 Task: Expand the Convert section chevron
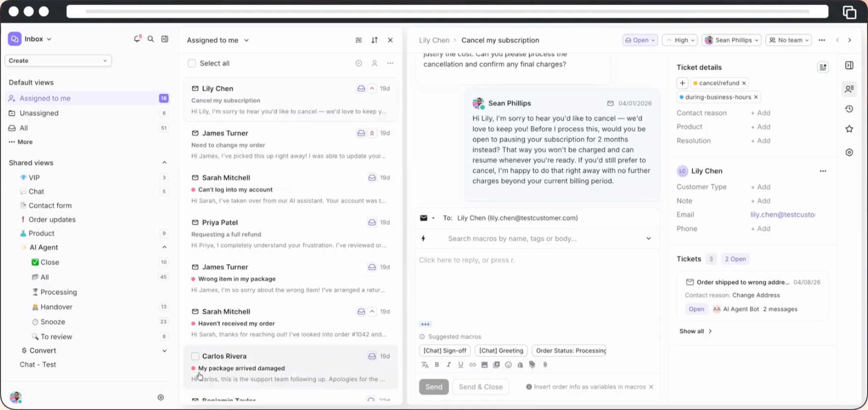point(164,351)
